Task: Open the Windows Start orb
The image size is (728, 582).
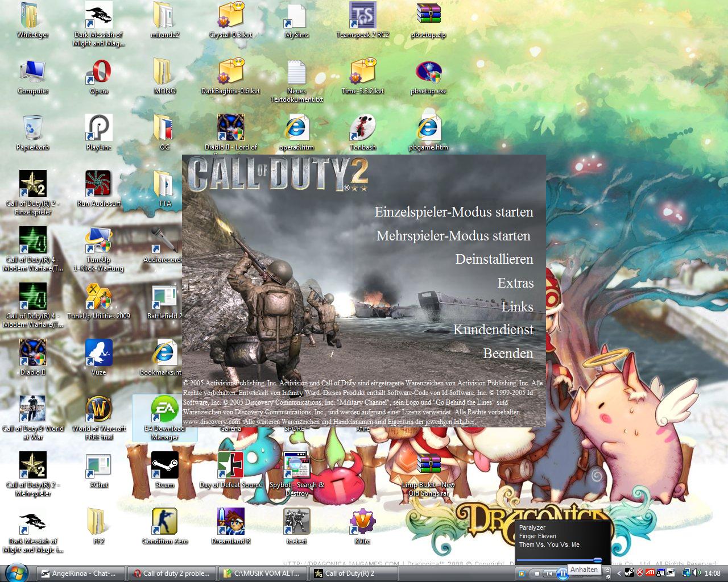Action: pos(15,573)
